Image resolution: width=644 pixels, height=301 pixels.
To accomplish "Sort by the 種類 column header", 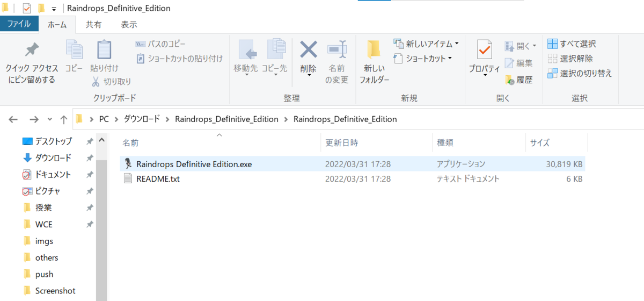I will pos(445,143).
